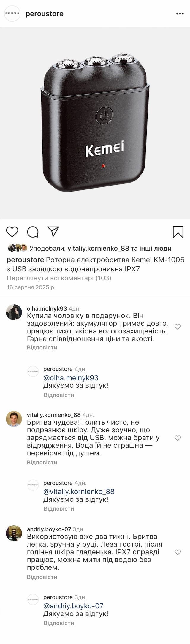Open andriy.boyko-07's avatar
Viewport: 190px width, 644px height.
pyautogui.click(x=14, y=533)
